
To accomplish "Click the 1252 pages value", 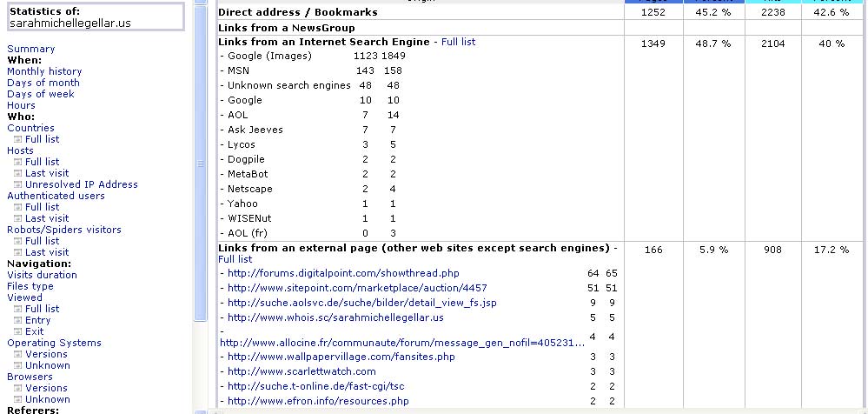I will pyautogui.click(x=653, y=12).
